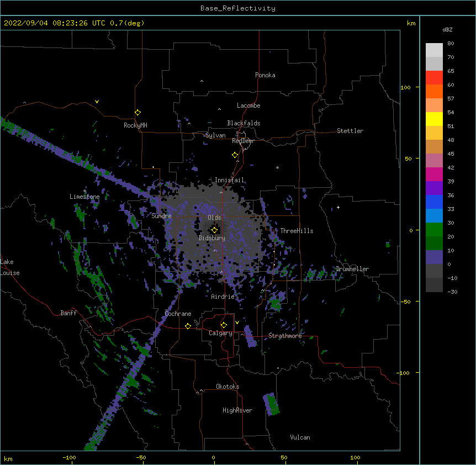Click the Ponoka city label
Screen dimensions: 476x465
[x=265, y=75]
